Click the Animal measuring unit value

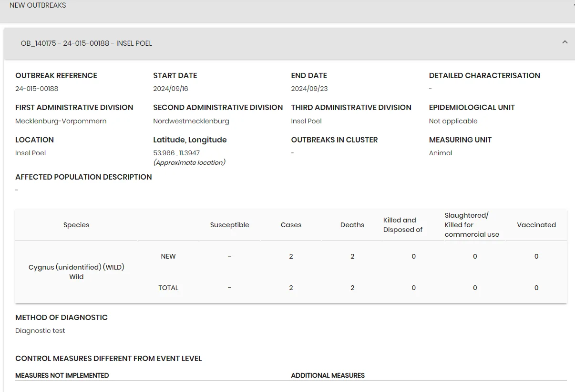(x=441, y=153)
